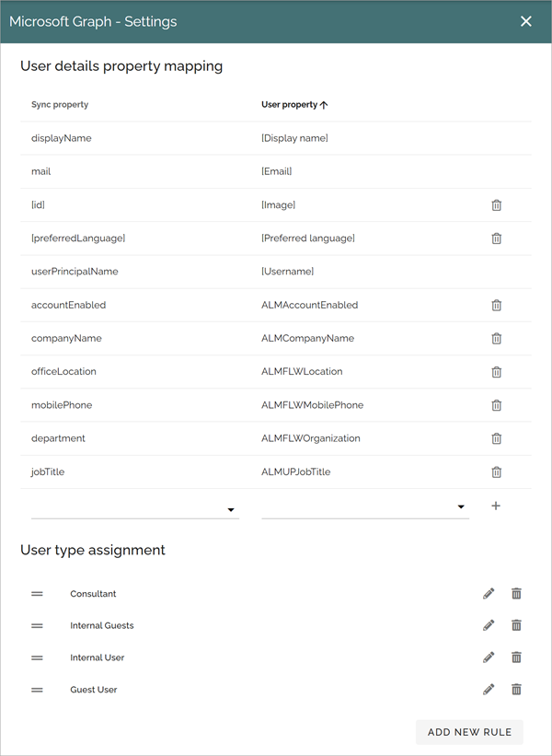Viewport: 552px width, 756px height.
Task: Click ALMFLWMobilePhone user property
Action: point(313,405)
